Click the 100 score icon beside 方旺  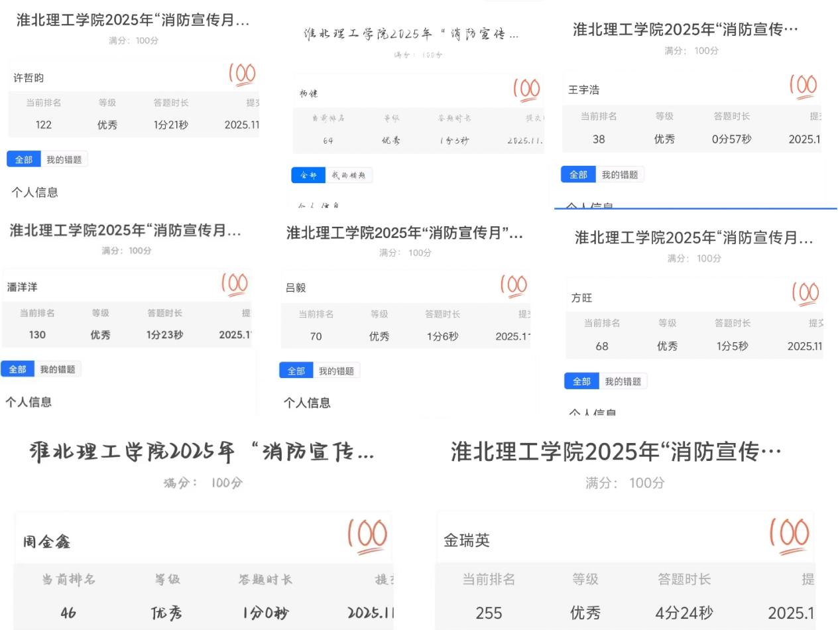tap(806, 293)
